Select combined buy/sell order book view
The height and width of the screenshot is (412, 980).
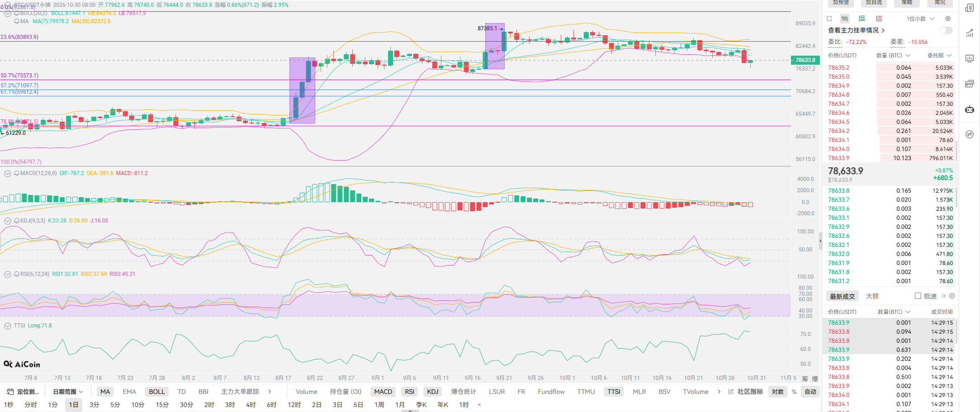(x=845, y=19)
